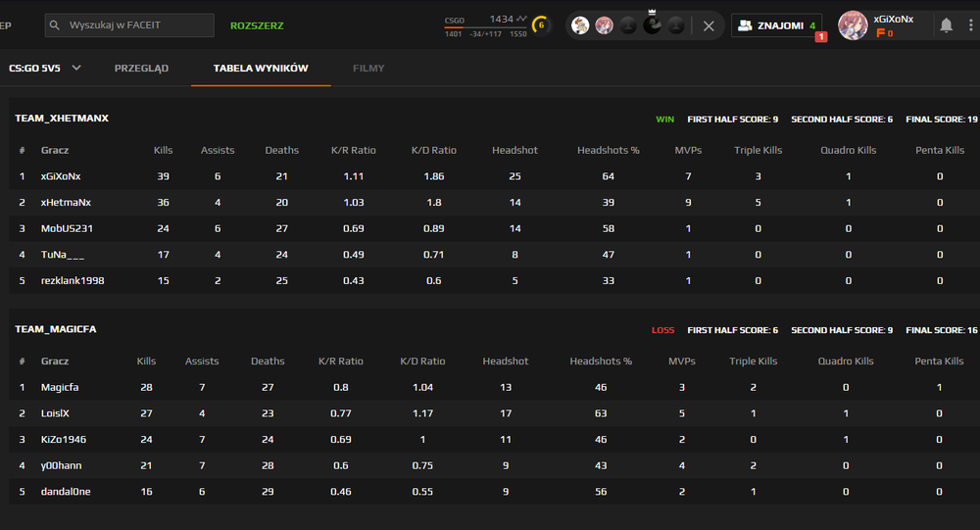Open the three-dot more menu
Image resolution: width=980 pixels, height=530 pixels.
click(970, 25)
